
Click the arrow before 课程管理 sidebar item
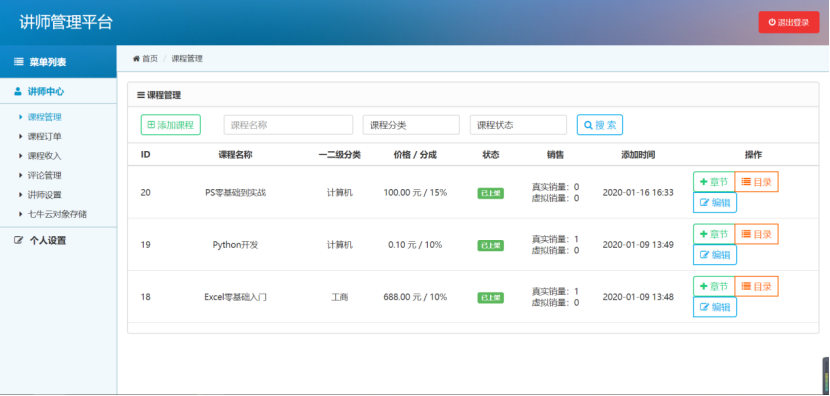point(21,117)
